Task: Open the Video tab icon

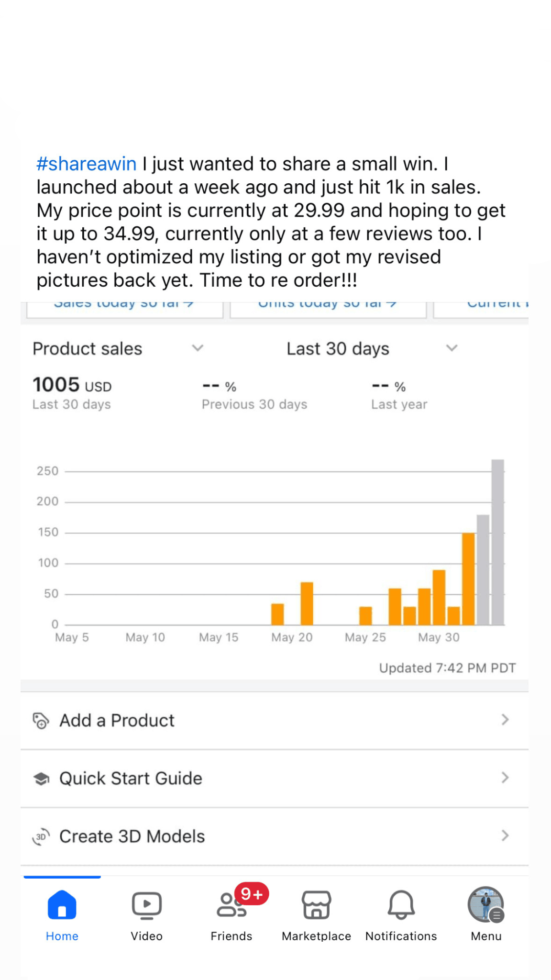Action: (x=146, y=905)
